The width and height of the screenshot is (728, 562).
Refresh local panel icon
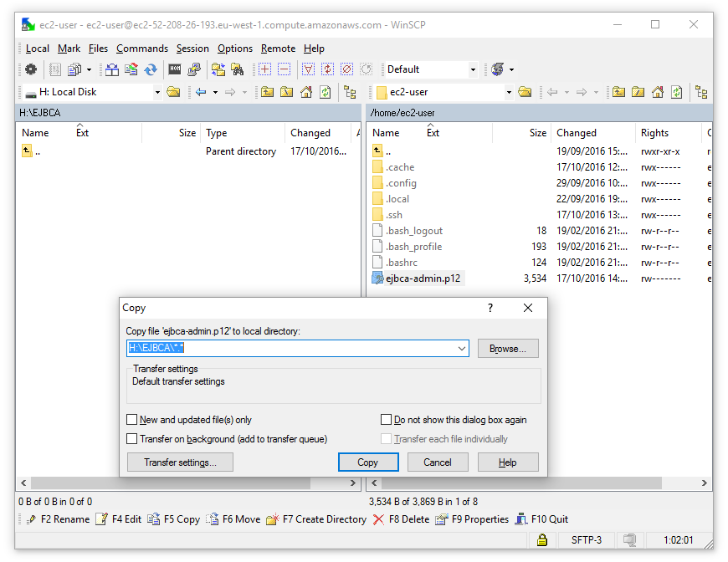[326, 92]
